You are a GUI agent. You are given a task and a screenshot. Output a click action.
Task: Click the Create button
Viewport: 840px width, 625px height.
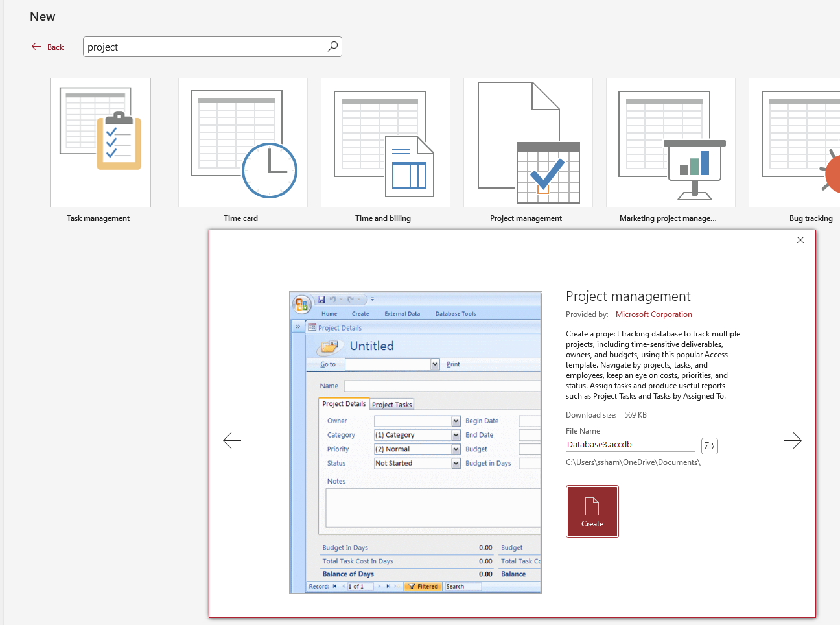tap(592, 511)
